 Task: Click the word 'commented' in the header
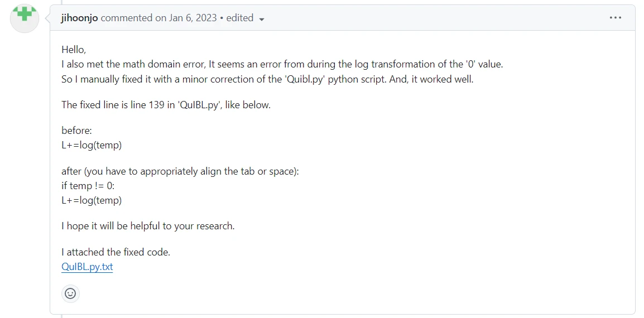tap(127, 18)
